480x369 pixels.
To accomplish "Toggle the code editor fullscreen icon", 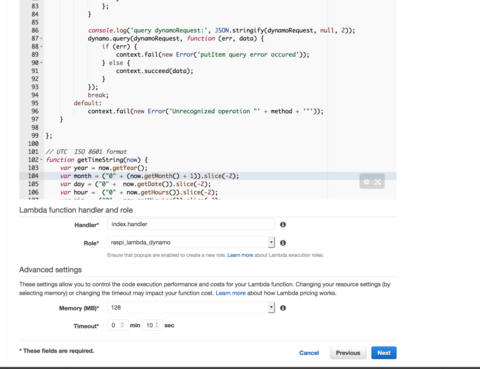I will click(x=378, y=182).
